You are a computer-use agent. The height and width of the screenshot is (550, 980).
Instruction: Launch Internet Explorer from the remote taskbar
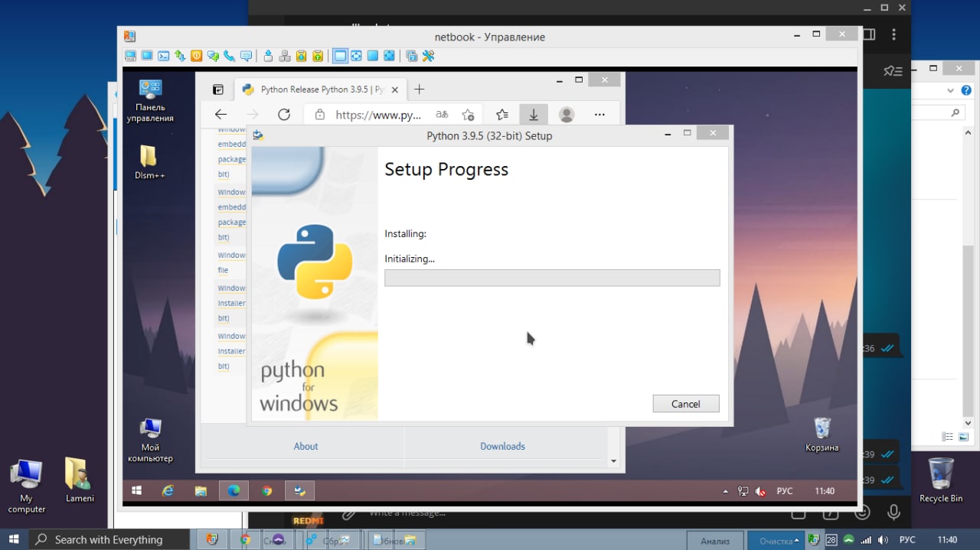click(168, 490)
